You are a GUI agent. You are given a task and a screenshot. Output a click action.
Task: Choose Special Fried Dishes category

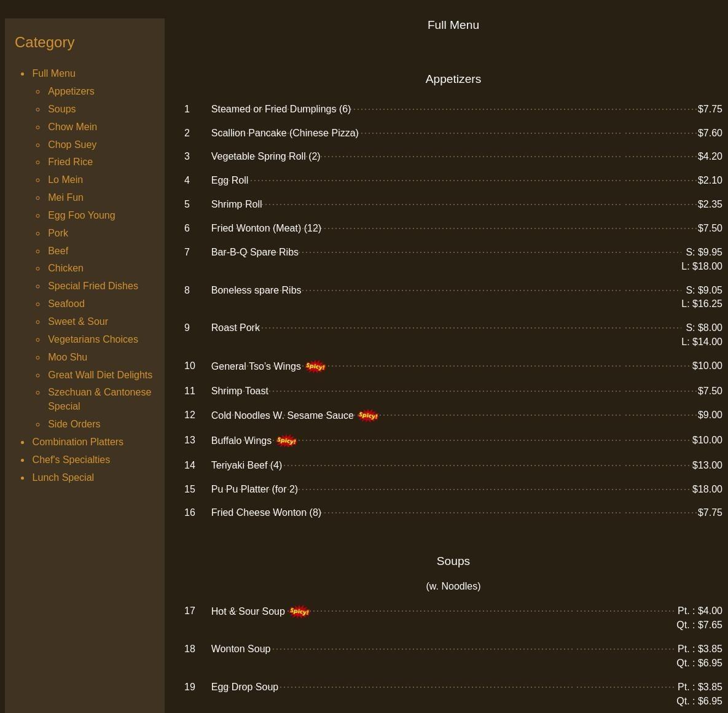pos(93,286)
